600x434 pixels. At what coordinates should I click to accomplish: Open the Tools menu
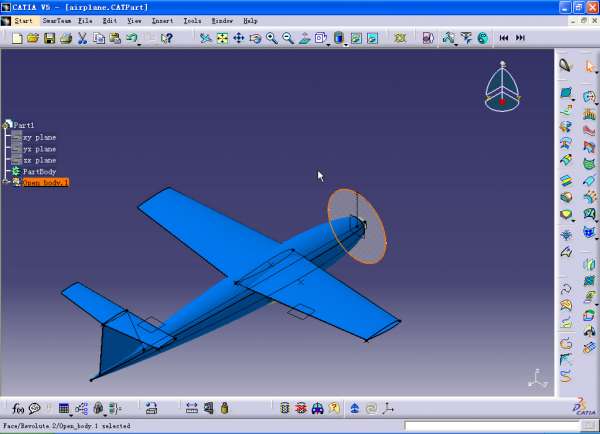point(192,20)
